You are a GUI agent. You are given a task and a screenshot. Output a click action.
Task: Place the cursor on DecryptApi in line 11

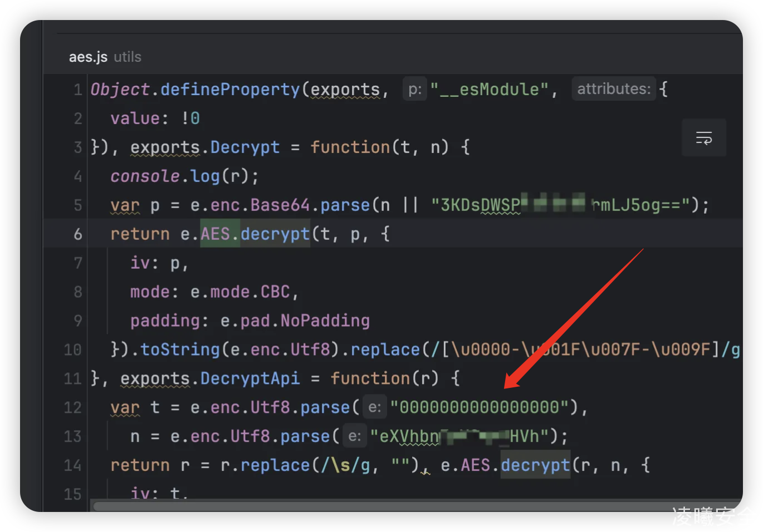(250, 379)
